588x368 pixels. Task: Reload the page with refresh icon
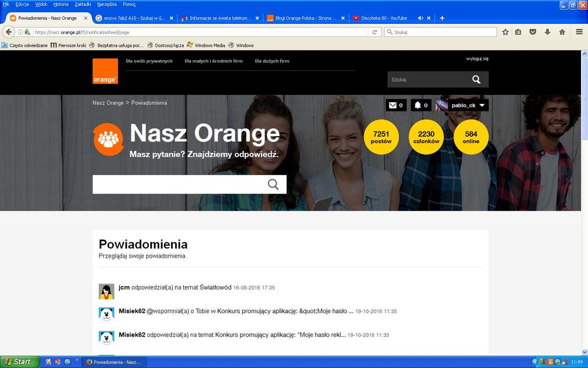[374, 32]
